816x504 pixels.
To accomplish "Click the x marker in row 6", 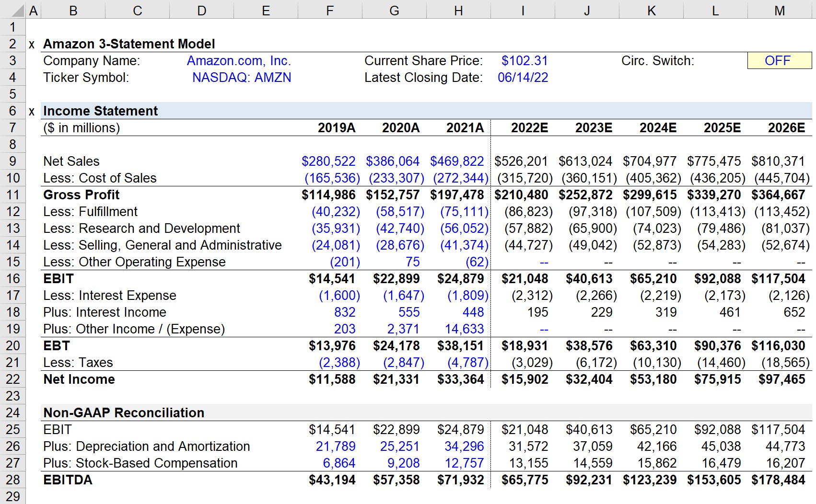I will [x=32, y=112].
